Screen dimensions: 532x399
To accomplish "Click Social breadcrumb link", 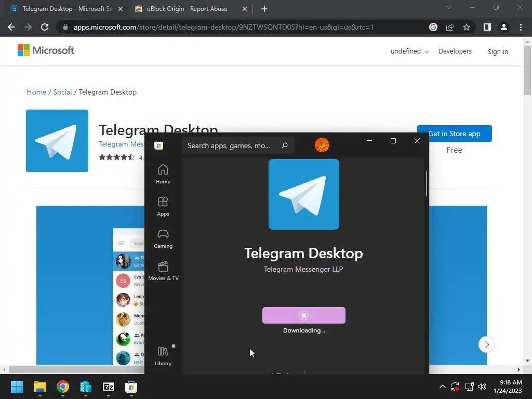I will pyautogui.click(x=62, y=92).
